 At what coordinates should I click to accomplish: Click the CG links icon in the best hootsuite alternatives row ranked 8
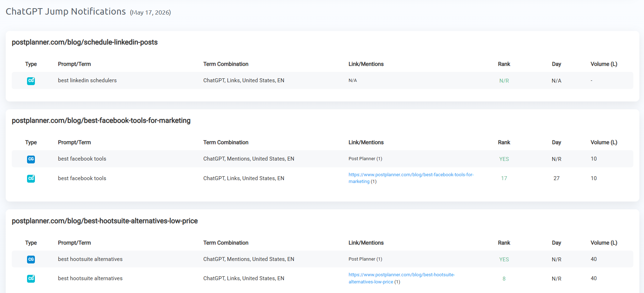(31, 278)
